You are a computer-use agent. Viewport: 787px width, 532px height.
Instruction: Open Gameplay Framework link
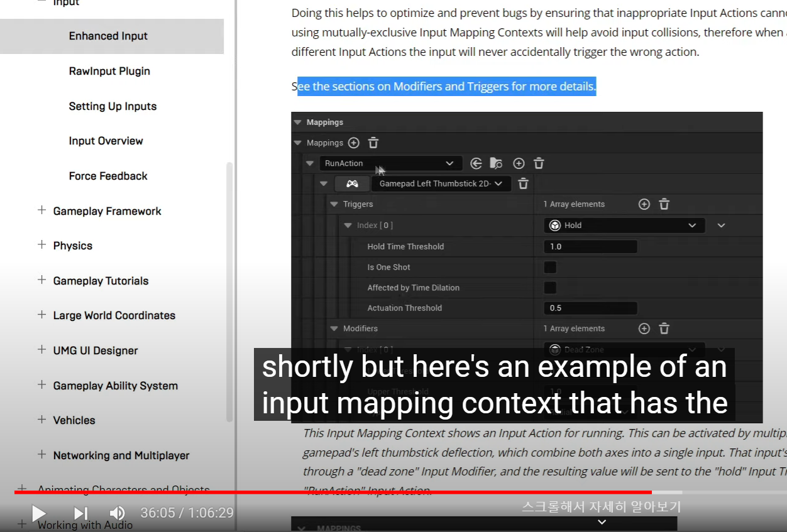[x=107, y=211]
